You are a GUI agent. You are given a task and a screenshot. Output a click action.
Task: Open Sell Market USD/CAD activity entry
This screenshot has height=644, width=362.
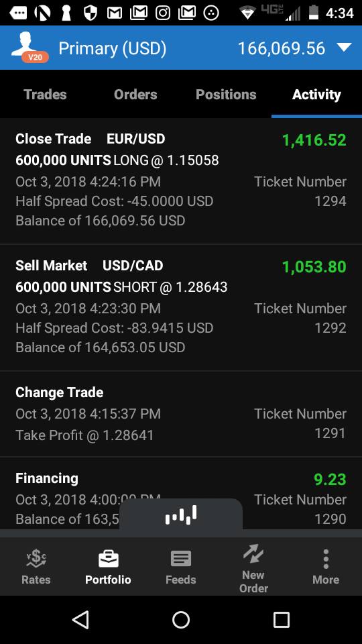(x=181, y=308)
